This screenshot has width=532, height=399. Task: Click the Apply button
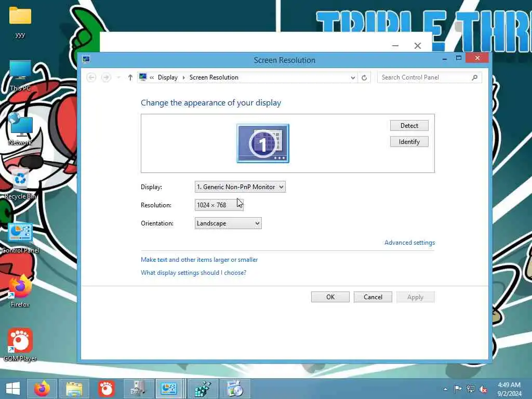tap(415, 297)
